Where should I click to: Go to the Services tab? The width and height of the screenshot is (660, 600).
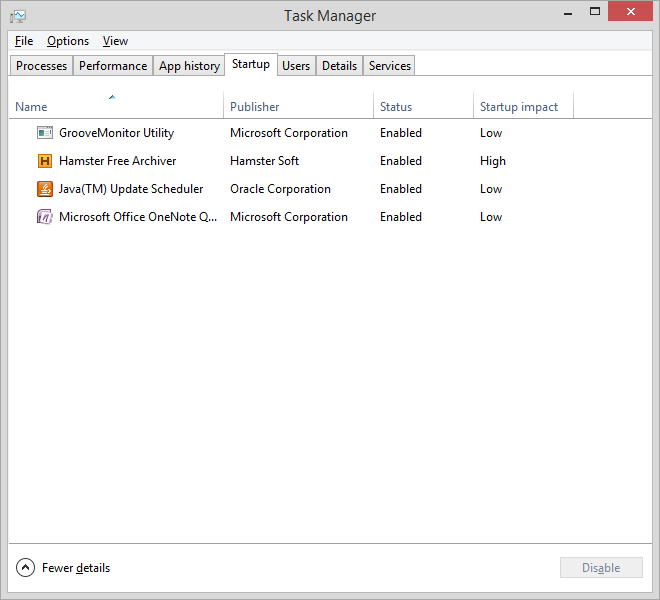pos(389,66)
